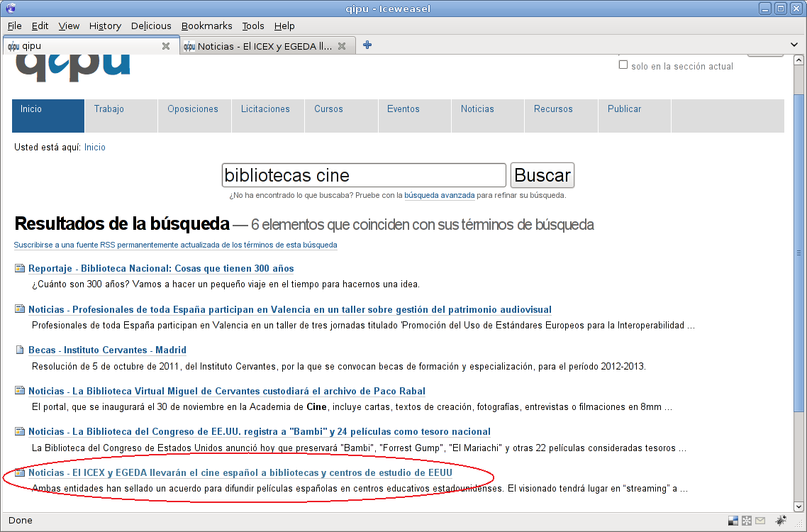Viewport: 807px width, 532px height.
Task: Click the news icon beside ICEX y EGEDA result
Action: [x=20, y=472]
